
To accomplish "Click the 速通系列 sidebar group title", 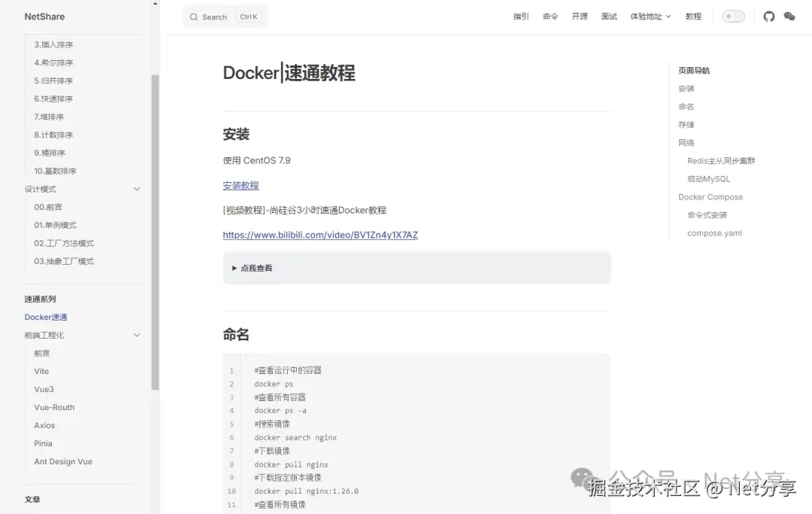I will [x=40, y=299].
